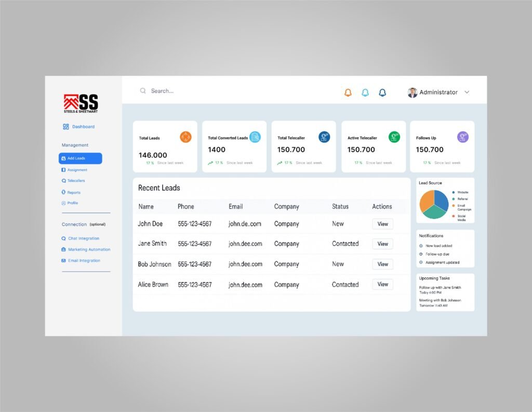
Task: Open Marketing Automation connection
Action: [89, 249]
